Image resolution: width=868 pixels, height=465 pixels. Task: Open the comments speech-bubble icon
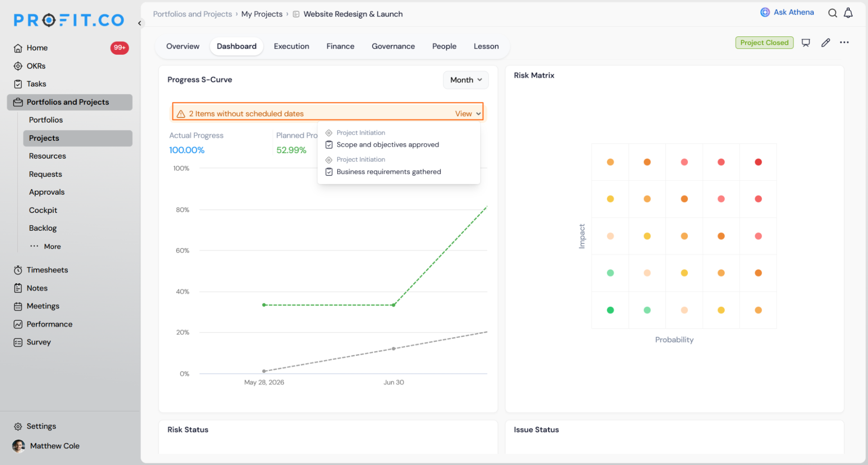coord(806,43)
